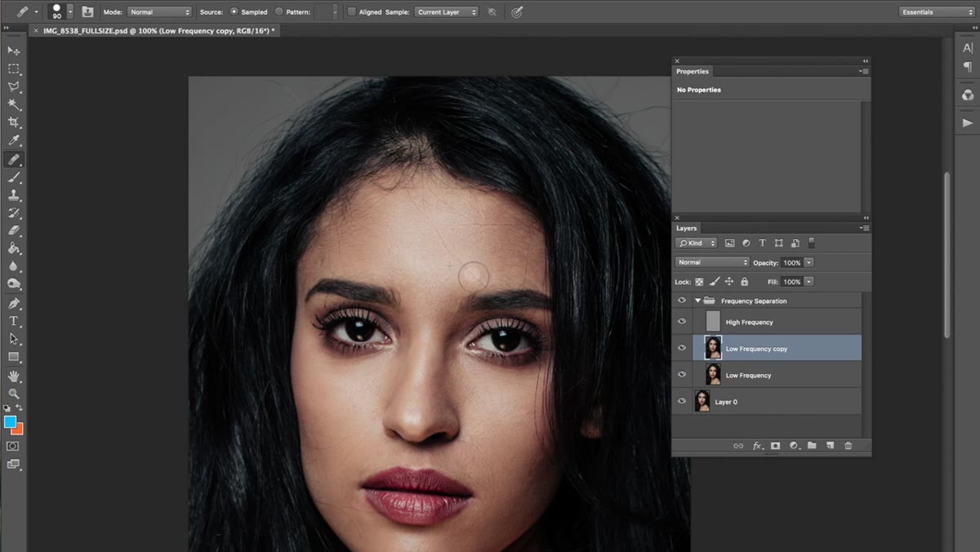Select the Pattern source radio button
The image size is (980, 552).
pyautogui.click(x=279, y=12)
